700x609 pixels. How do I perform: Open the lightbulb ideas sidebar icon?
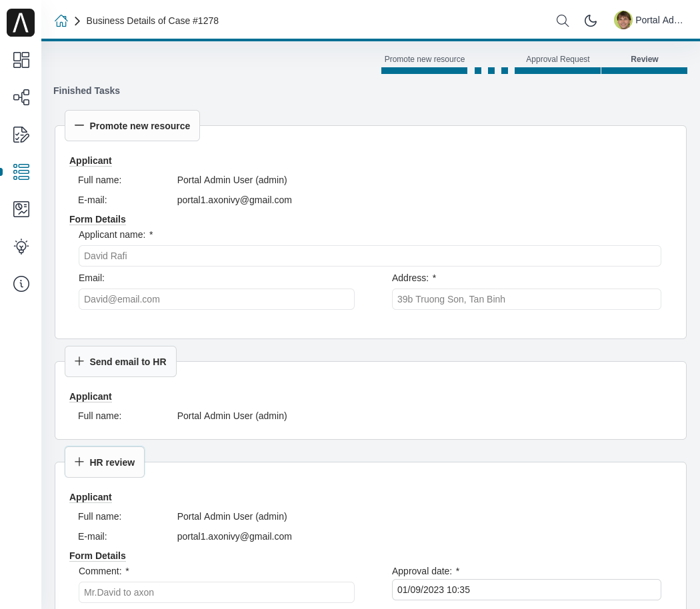[x=21, y=247]
